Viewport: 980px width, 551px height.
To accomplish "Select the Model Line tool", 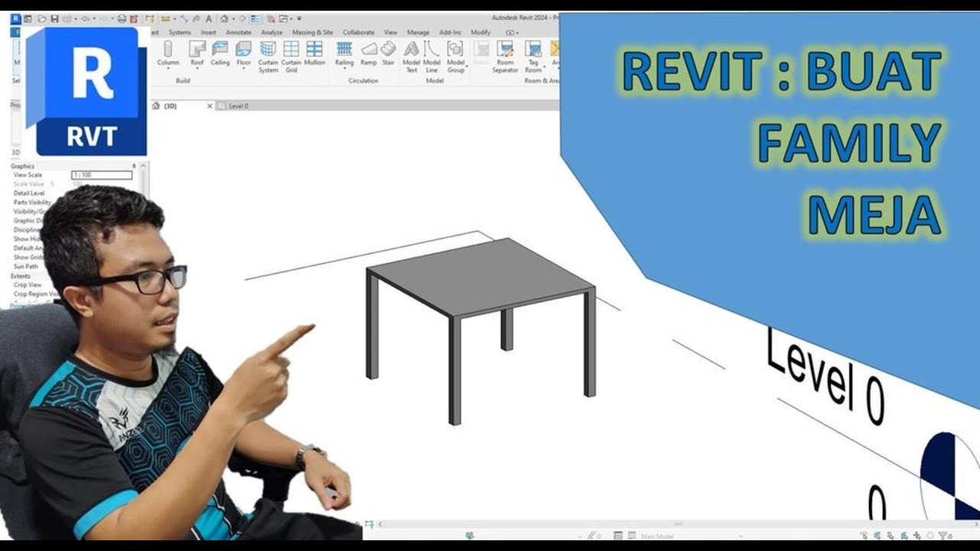I will 432,57.
